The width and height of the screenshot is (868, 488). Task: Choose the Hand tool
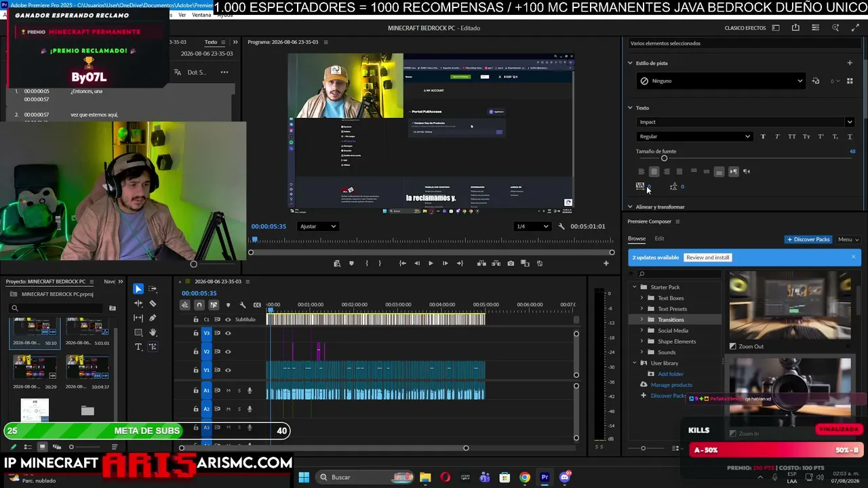153,332
